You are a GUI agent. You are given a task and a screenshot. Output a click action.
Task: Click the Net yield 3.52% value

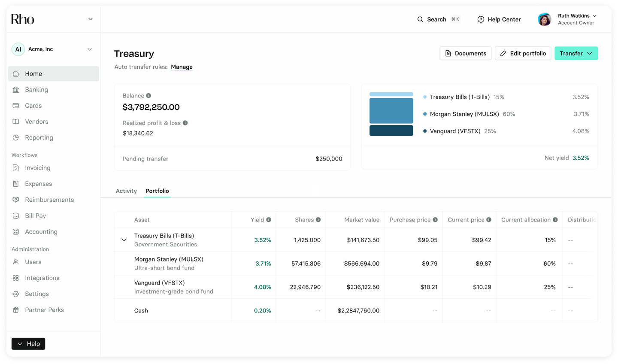(x=581, y=158)
